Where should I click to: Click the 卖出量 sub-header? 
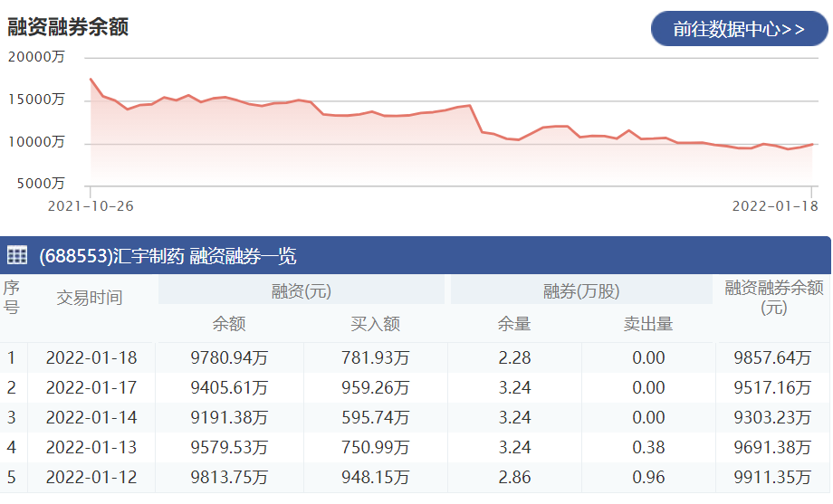point(648,323)
